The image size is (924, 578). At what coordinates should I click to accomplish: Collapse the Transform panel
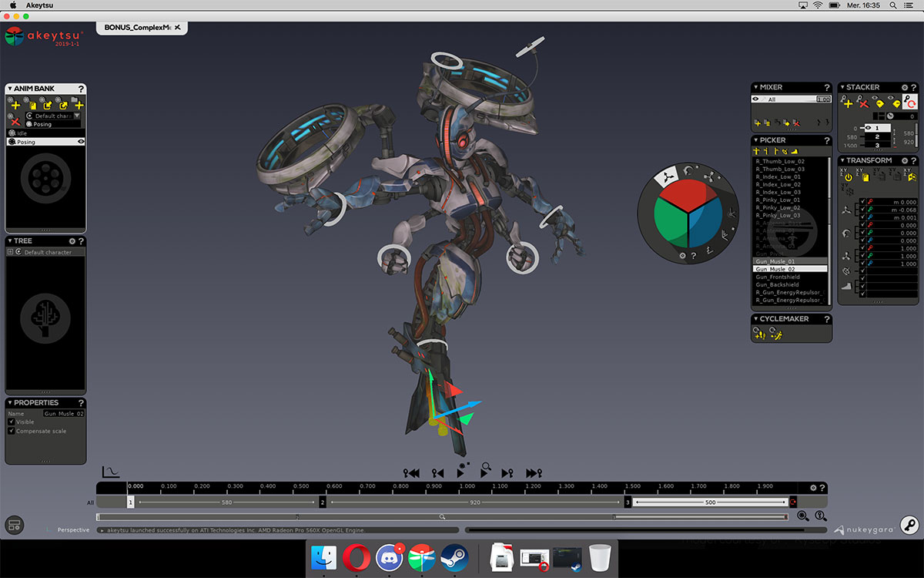tap(842, 160)
